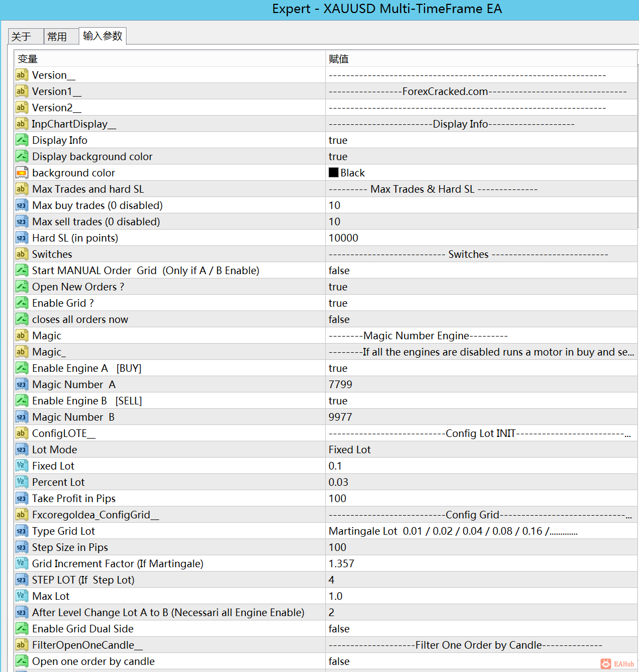
Task: Click the color icon beside background color
Action: 22,173
